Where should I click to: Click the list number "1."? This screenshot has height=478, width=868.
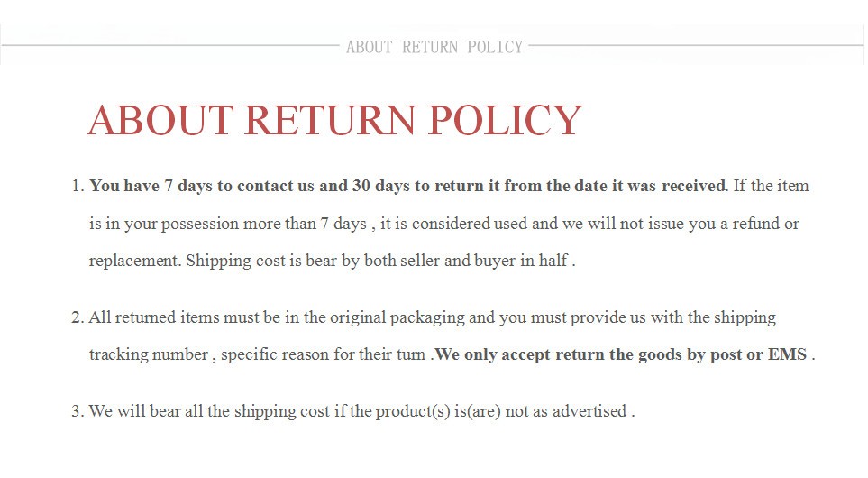77,187
